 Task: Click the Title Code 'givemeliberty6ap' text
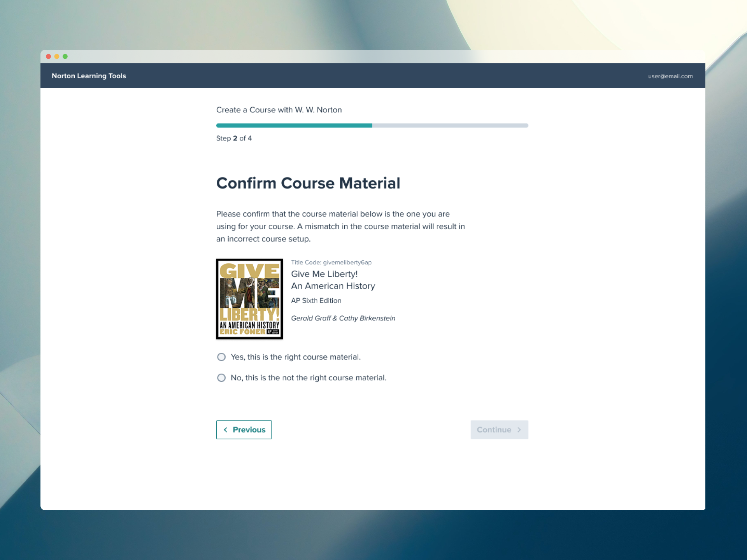pyautogui.click(x=331, y=262)
